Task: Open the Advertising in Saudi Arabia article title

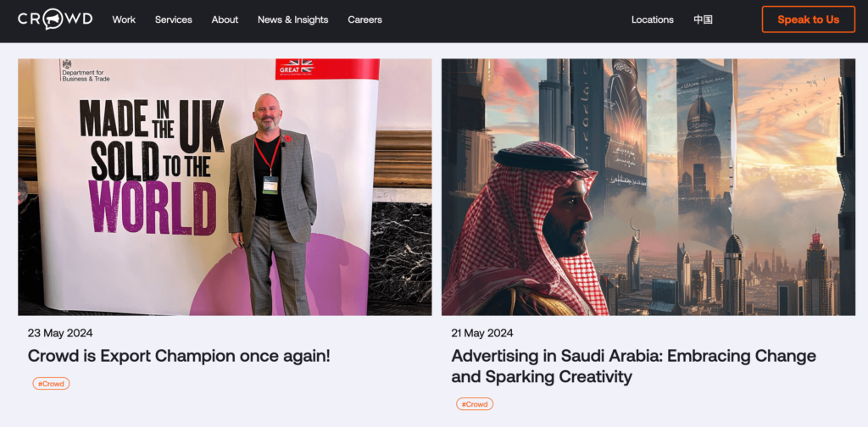Action: tap(633, 366)
